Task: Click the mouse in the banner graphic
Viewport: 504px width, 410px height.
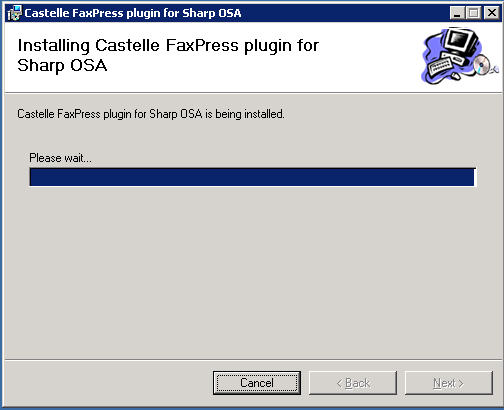Action: click(456, 76)
